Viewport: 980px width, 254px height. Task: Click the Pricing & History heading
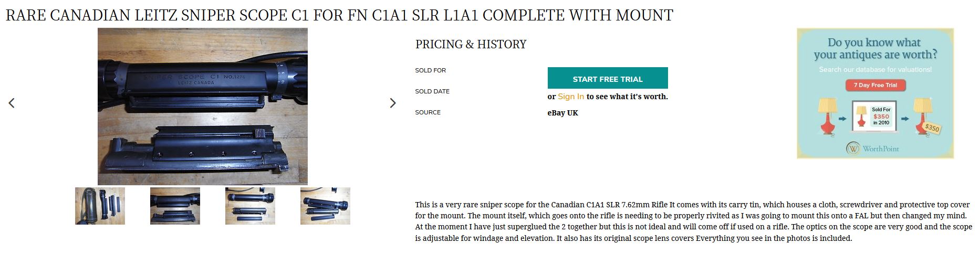click(x=471, y=44)
